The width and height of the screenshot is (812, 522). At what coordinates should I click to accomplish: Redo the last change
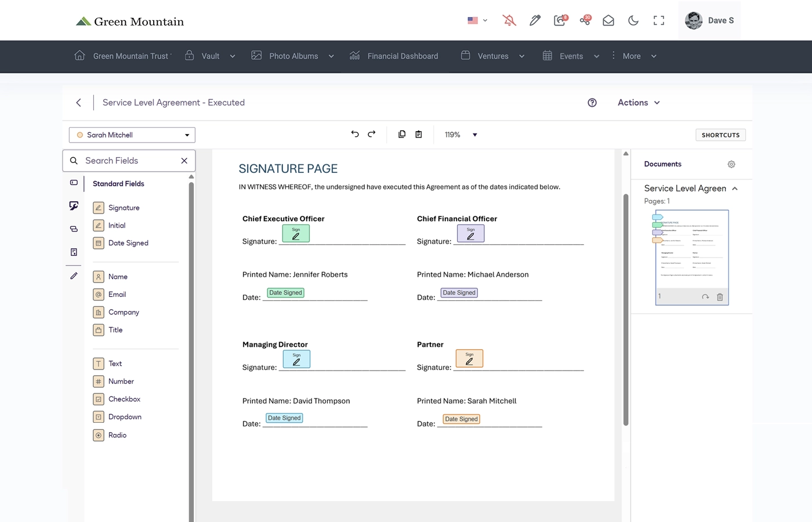(372, 134)
